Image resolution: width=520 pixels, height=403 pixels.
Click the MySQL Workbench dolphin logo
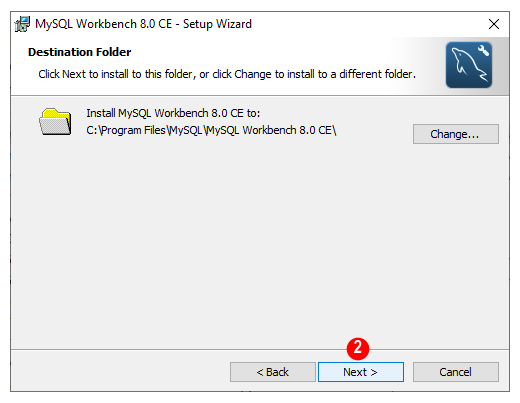[469, 65]
